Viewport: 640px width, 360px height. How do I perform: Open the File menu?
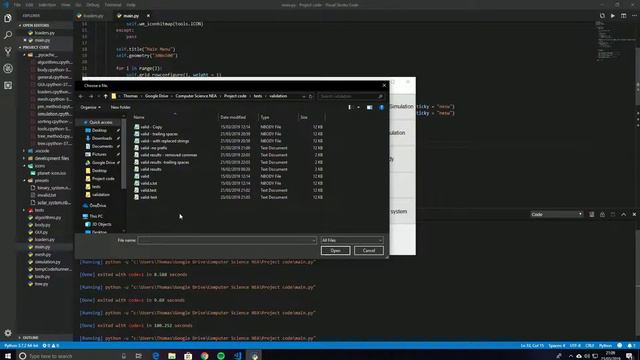pyautogui.click(x=17, y=5)
